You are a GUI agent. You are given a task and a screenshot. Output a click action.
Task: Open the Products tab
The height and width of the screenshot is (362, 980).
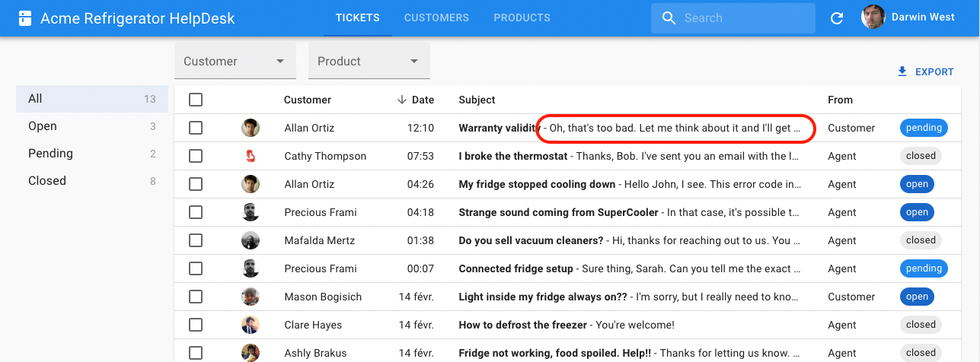[x=522, y=17]
